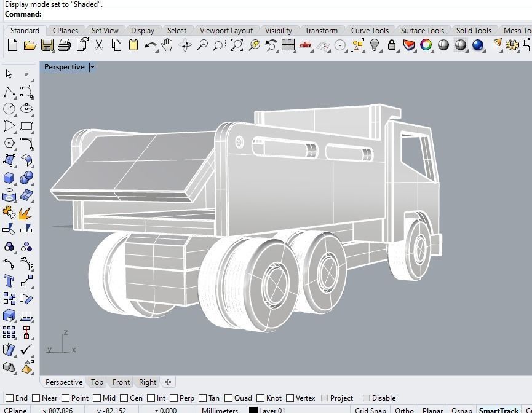The width and height of the screenshot is (532, 413).
Task: Enable the End osnap checkbox
Action: (x=9, y=398)
